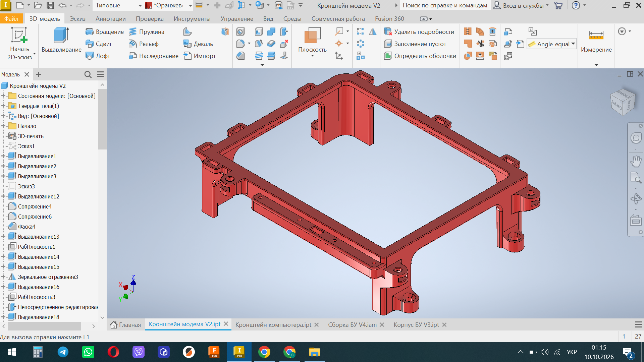Screen dimensions: 644x362
Task: Open Telegram from the taskbar
Action: click(x=63, y=352)
